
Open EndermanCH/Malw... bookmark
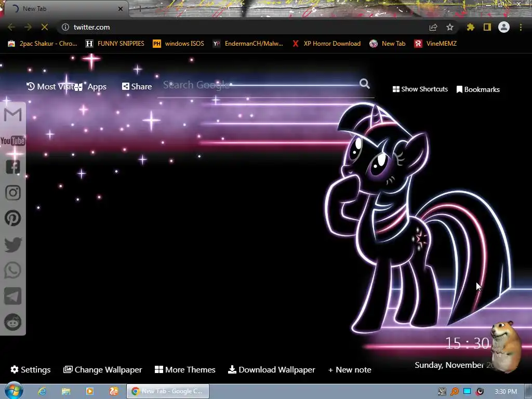point(248,44)
